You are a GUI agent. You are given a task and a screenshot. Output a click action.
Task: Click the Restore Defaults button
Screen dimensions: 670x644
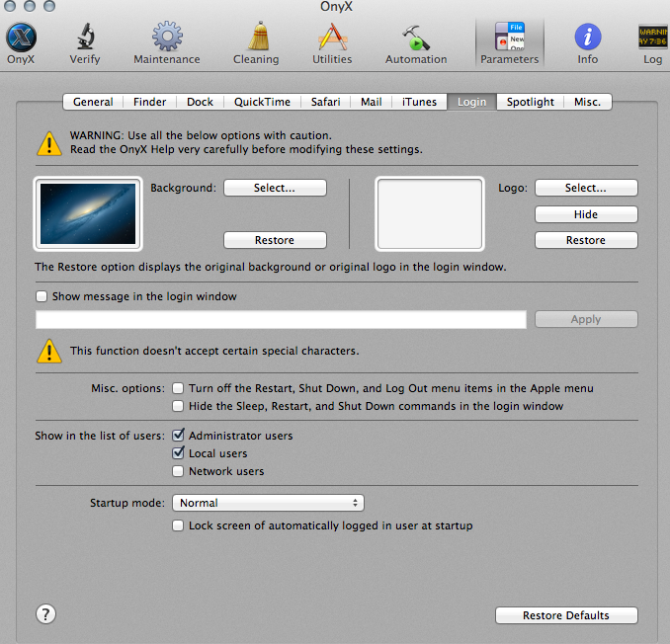point(566,615)
